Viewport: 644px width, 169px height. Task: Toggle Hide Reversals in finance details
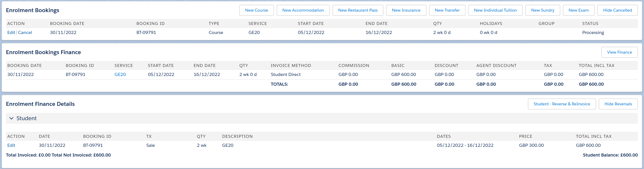point(618,104)
